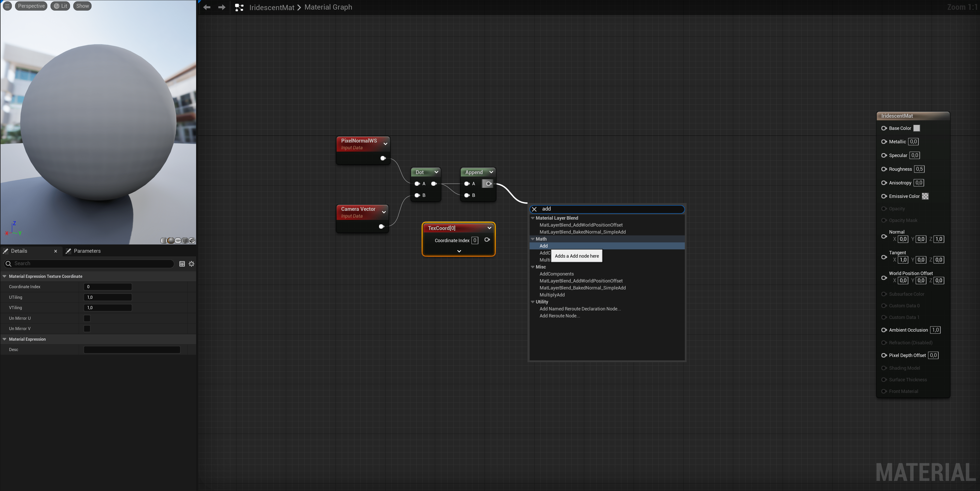
Task: Click the UTiling value field
Action: 108,297
